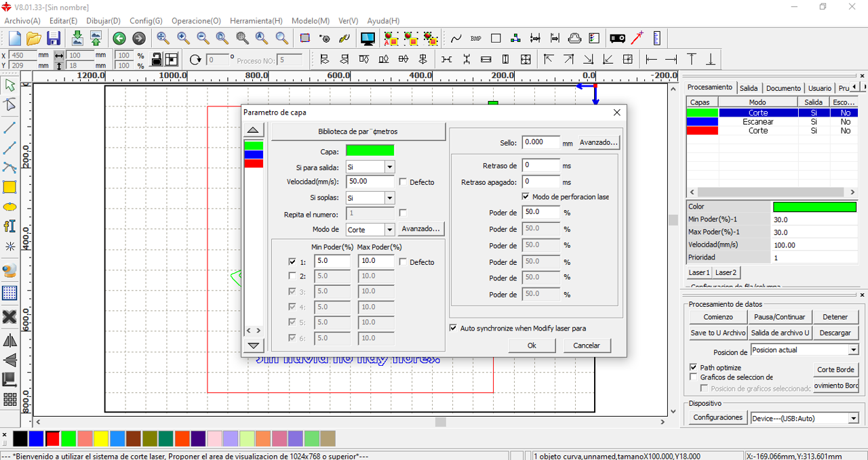Select the Escanear row in layer table

point(772,122)
